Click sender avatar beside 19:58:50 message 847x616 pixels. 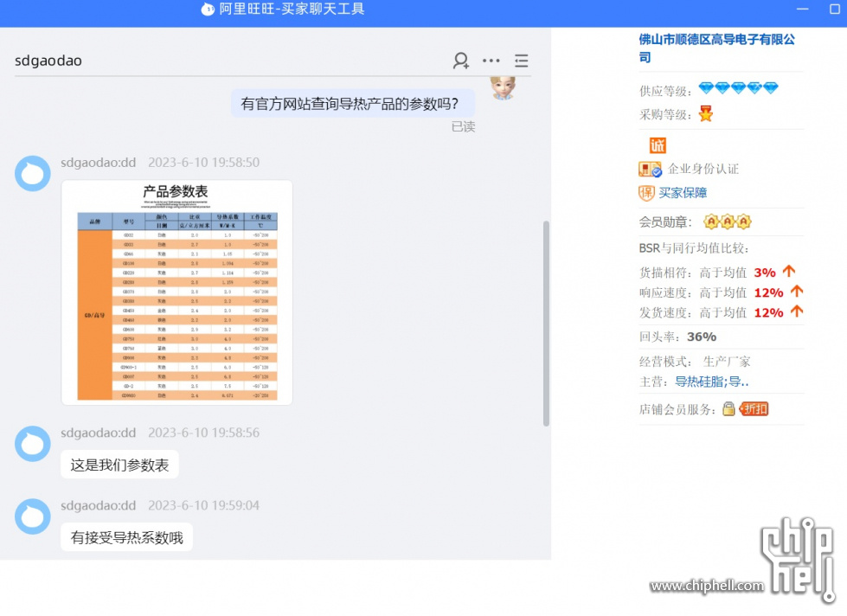pos(32,173)
